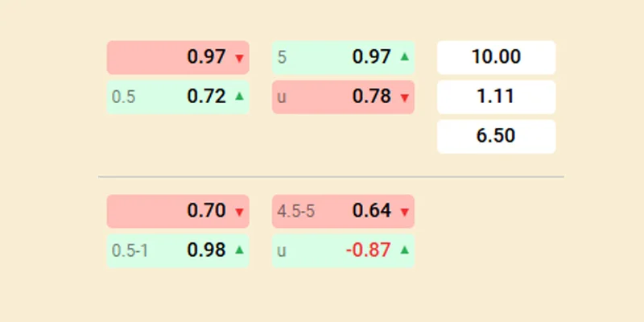Click the 0.5-1 handicap label
Screen dimensions: 644x322
130,250
